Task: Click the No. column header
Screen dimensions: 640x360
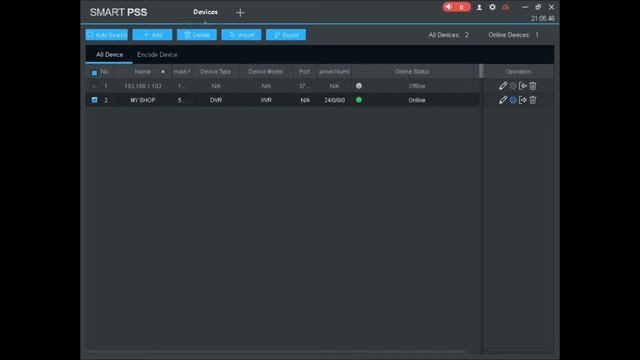Action: pyautogui.click(x=104, y=71)
